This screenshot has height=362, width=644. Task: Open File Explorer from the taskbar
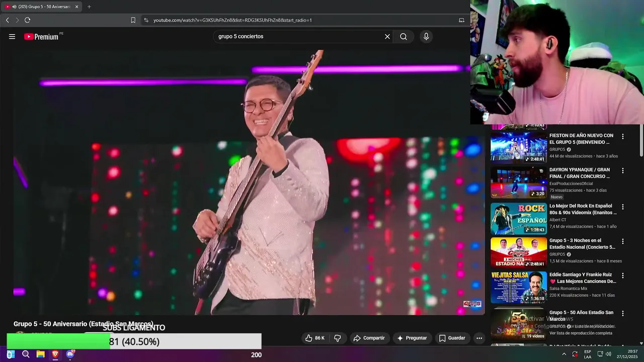[41, 354]
